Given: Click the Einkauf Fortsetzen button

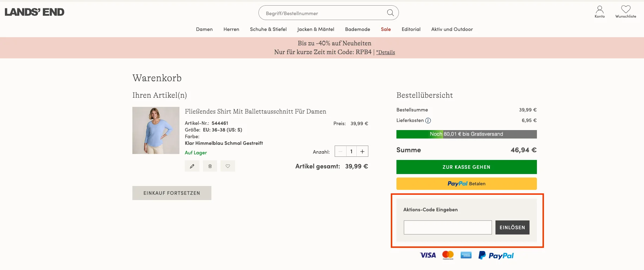Looking at the screenshot, I should (172, 193).
